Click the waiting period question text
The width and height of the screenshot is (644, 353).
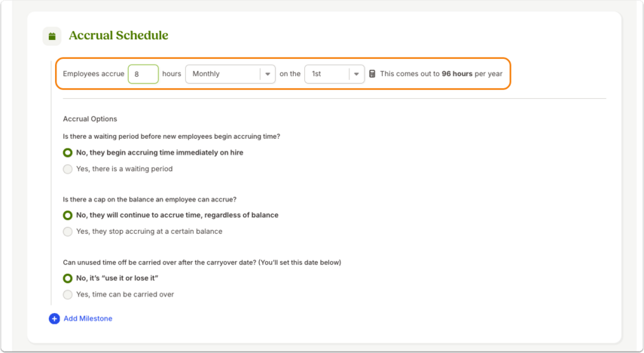point(171,137)
